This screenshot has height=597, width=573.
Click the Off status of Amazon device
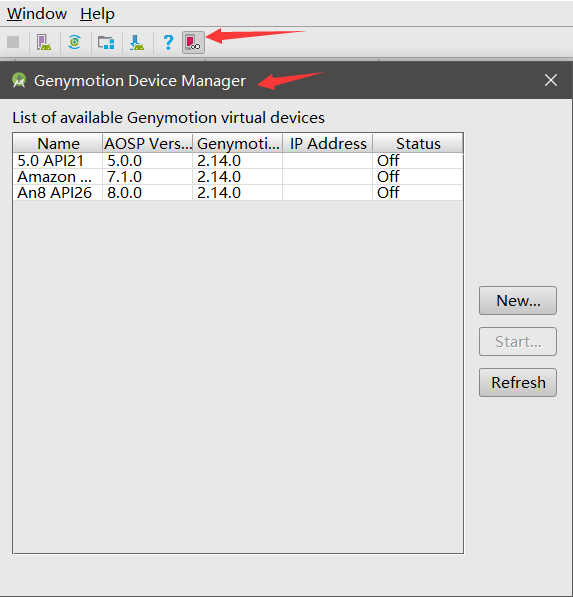pos(418,177)
